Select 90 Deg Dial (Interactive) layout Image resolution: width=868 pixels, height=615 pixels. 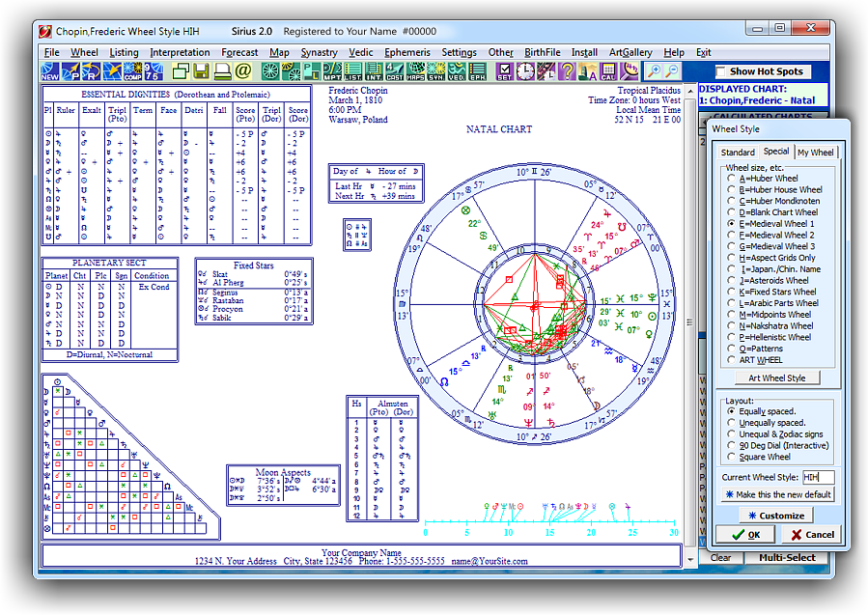[x=732, y=445]
